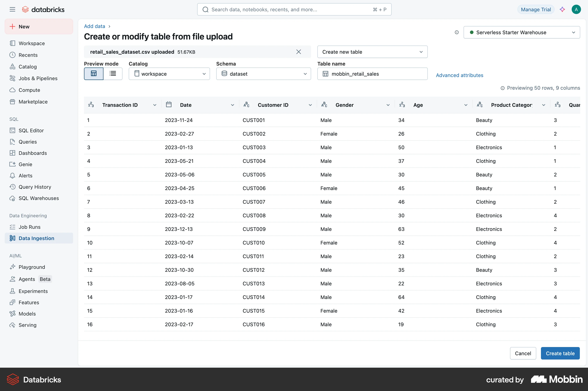Open the Create new table dropdown
Image resolution: width=588 pixels, height=391 pixels.
[372, 52]
